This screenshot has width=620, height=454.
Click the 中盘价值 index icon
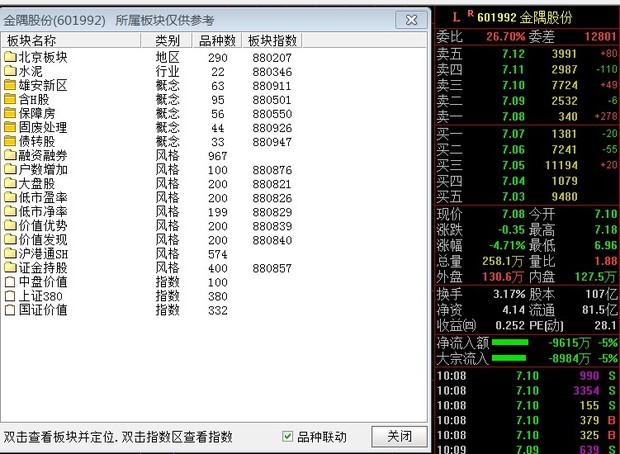pyautogui.click(x=11, y=282)
